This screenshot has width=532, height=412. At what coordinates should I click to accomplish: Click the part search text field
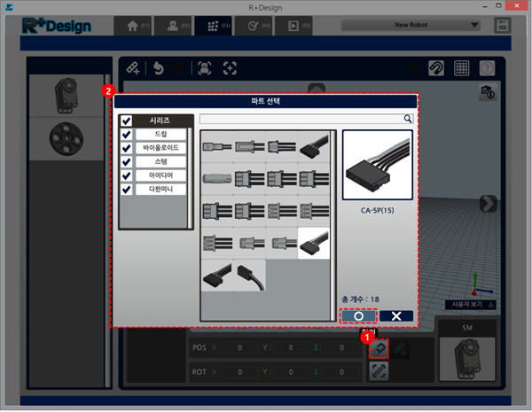301,118
